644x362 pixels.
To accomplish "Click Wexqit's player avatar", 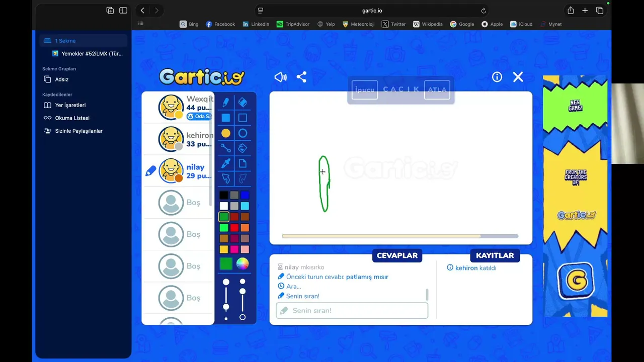I will point(171,107).
